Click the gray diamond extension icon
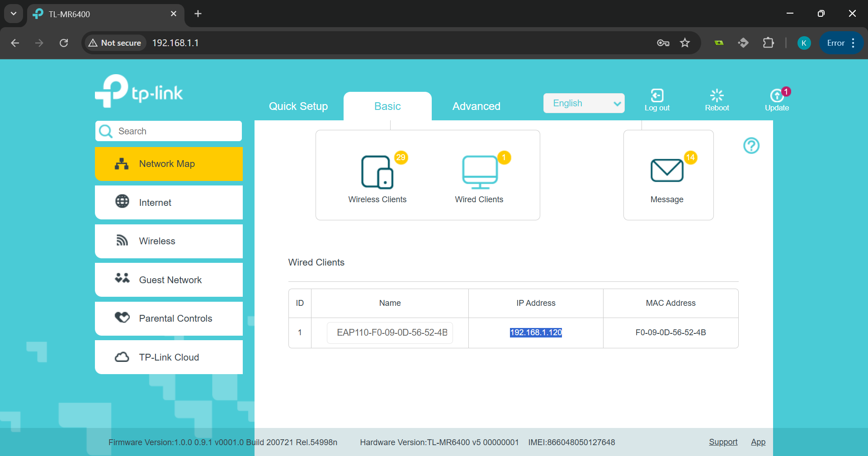Image resolution: width=868 pixels, height=456 pixels. point(743,43)
